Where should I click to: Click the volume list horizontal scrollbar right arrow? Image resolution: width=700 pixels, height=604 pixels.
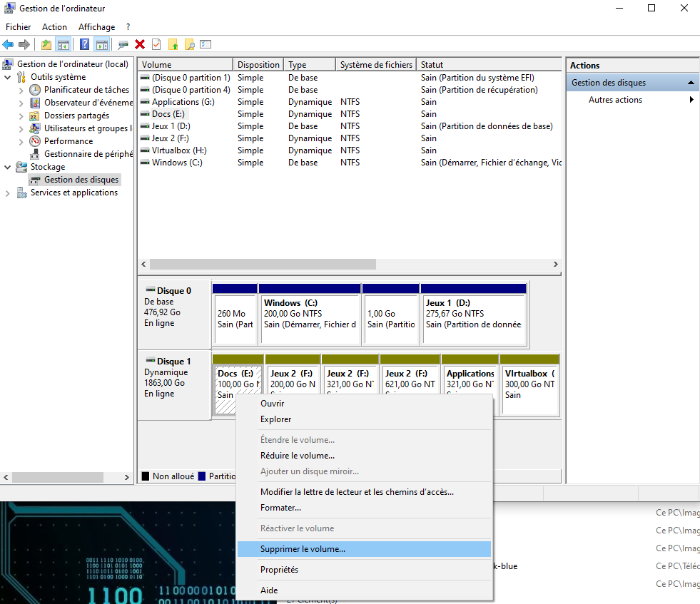(556, 264)
